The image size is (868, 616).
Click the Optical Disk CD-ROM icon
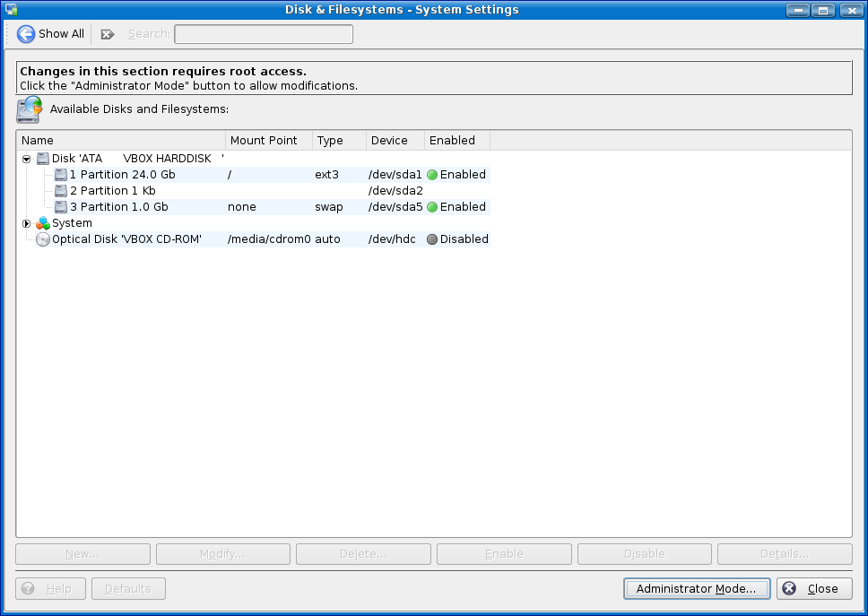tap(43, 239)
